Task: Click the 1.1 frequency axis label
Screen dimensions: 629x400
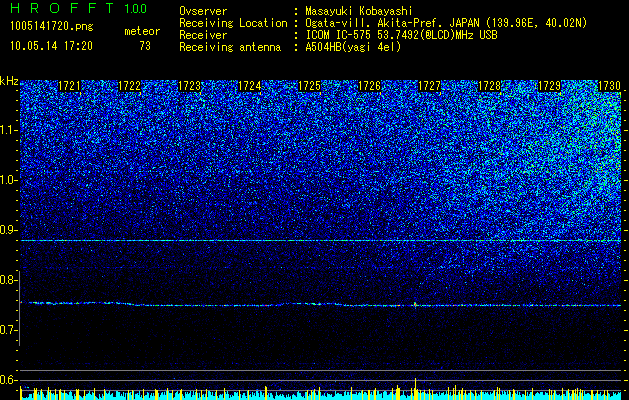Action: pyautogui.click(x=9, y=130)
